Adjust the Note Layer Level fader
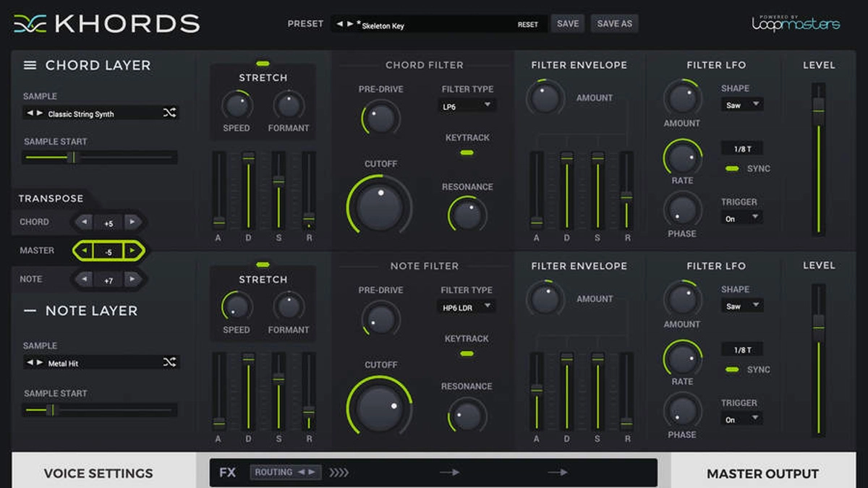This screenshot has width=868, height=488. click(818, 360)
